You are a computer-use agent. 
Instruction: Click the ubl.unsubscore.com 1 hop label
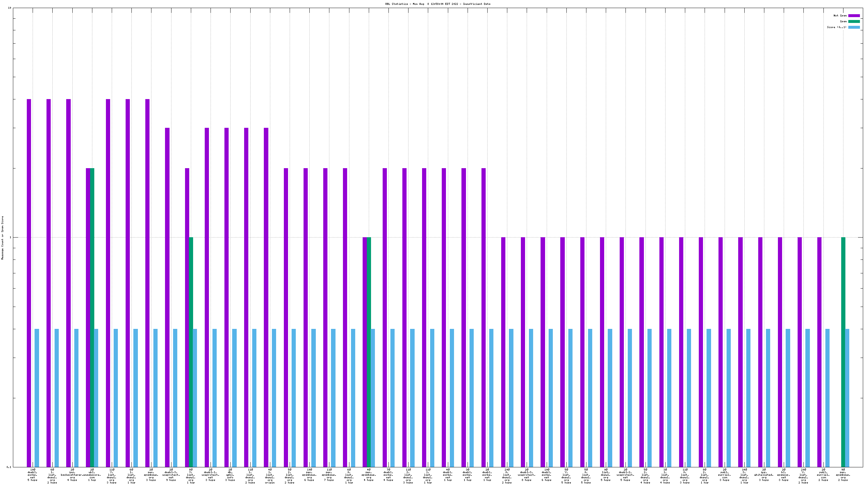(x=92, y=474)
